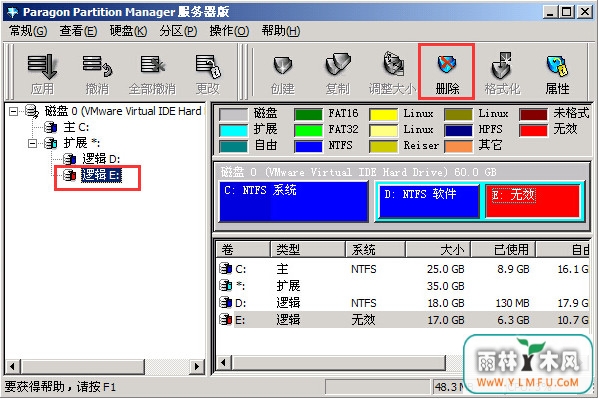Click the blue NTFS legend swatch

pos(309,146)
